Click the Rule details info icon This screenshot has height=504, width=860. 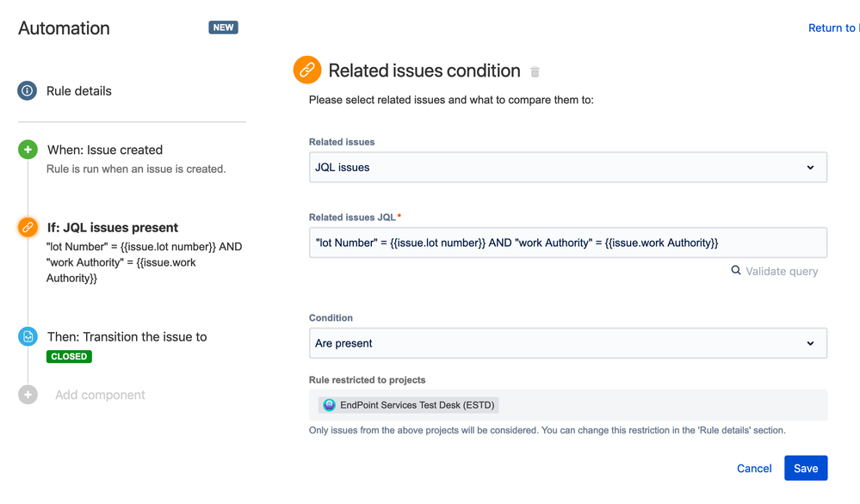[x=28, y=90]
